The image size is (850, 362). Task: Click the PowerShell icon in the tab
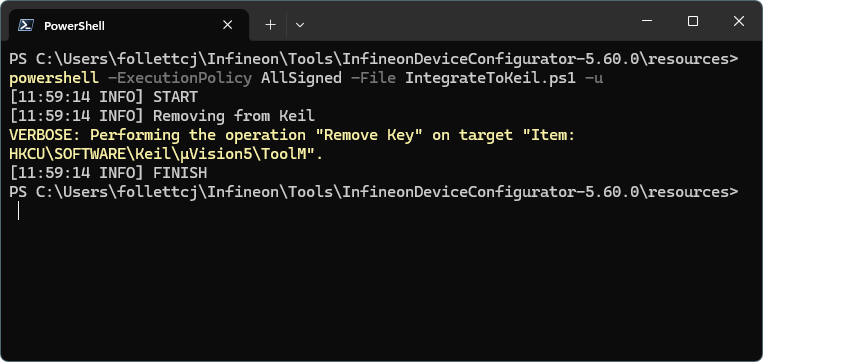(x=26, y=25)
